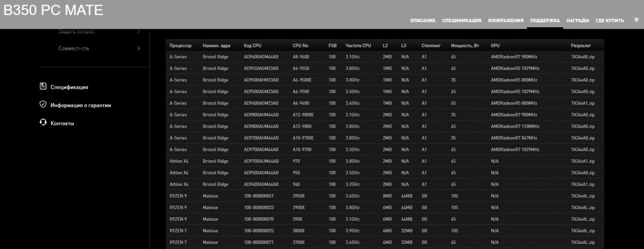Click CPU code AD9700AGM44AB

261,150
